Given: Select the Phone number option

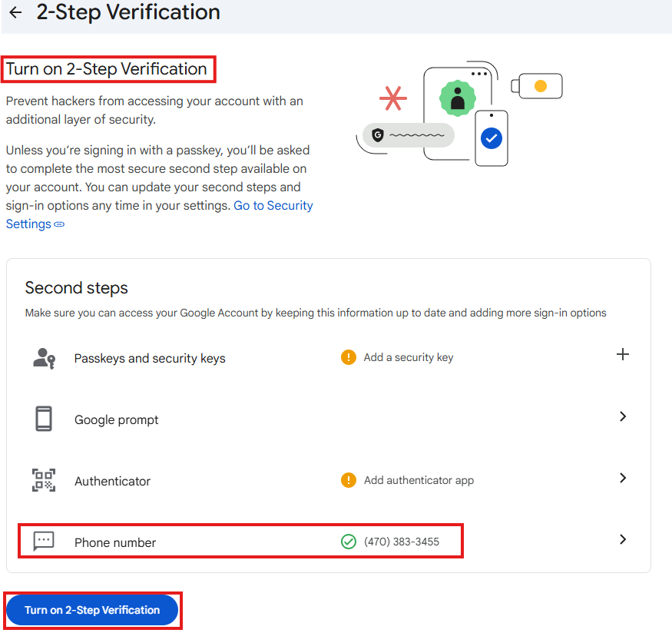Looking at the screenshot, I should (x=115, y=542).
